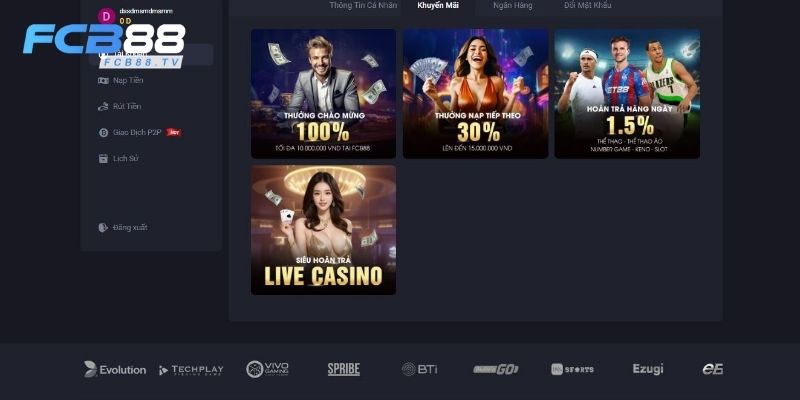
Task: Click the Lịch Sử calendar icon
Action: (103, 158)
